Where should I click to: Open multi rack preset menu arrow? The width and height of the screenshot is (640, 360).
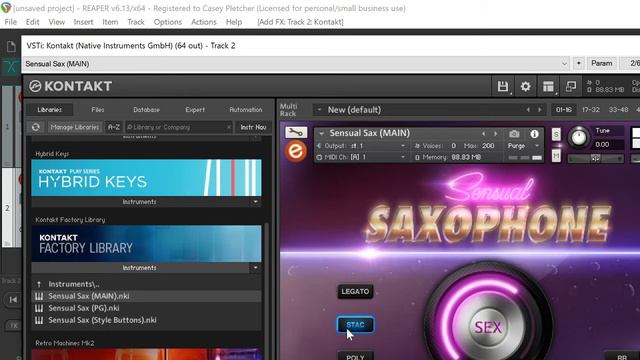tap(320, 110)
